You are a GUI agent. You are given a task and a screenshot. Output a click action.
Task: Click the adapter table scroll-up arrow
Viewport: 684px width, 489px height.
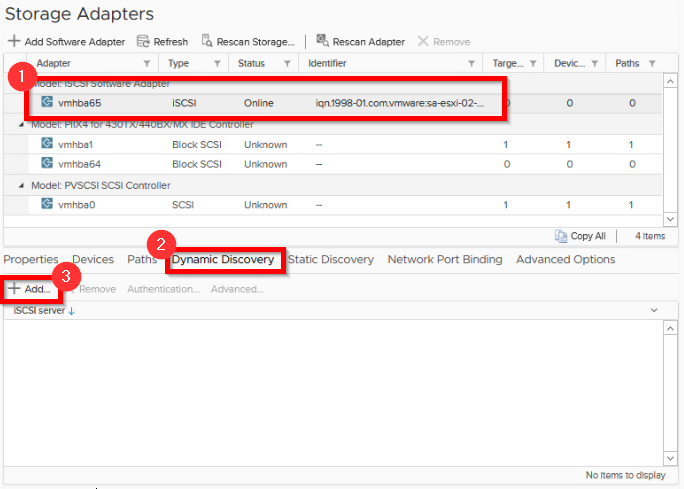point(670,81)
